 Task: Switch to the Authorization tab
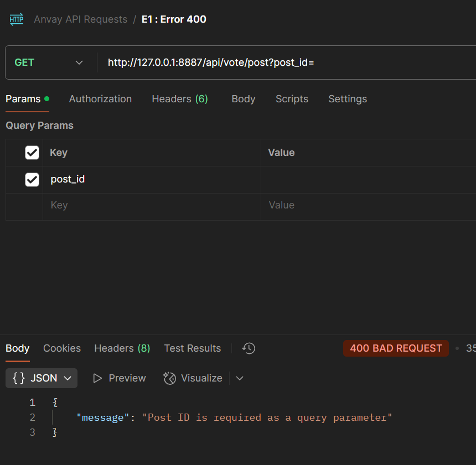click(x=100, y=98)
